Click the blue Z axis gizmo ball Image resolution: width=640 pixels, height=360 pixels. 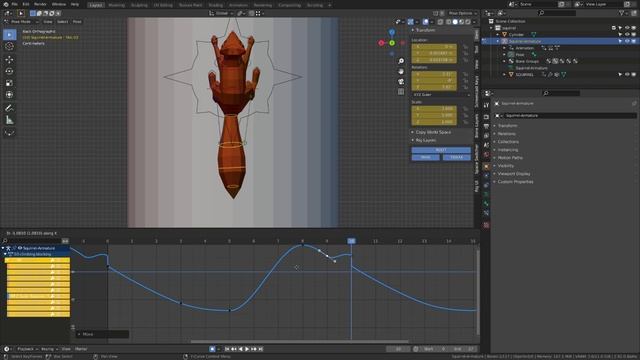(x=392, y=32)
